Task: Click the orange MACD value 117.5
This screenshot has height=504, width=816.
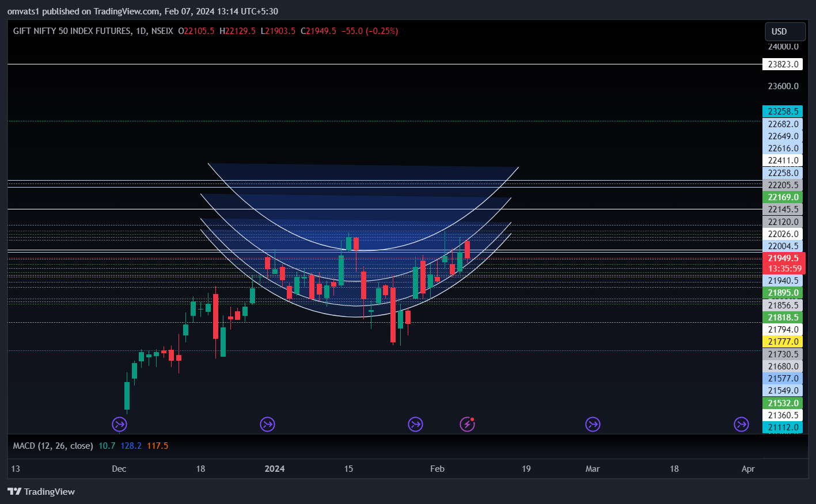Action: pyautogui.click(x=157, y=446)
